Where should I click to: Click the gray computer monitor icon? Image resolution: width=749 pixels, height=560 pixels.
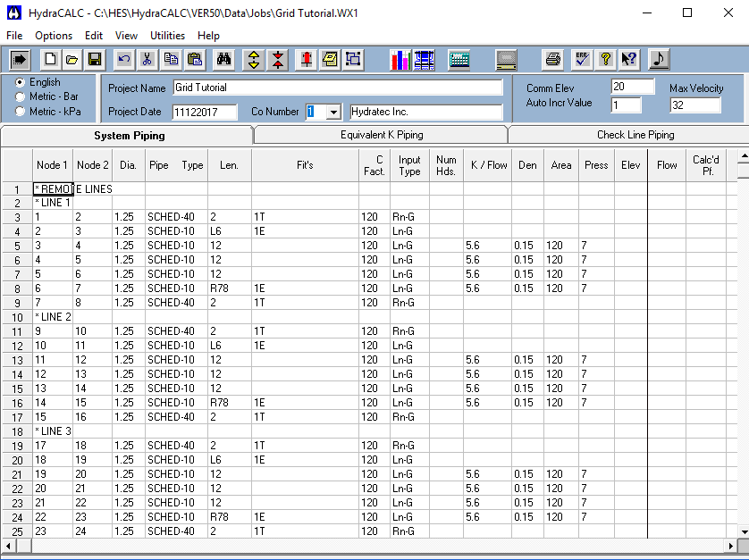coord(507,59)
